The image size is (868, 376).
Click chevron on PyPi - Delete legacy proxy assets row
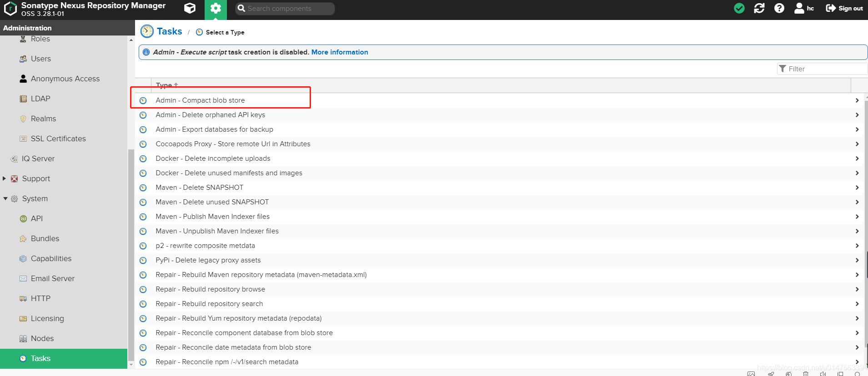[x=857, y=260]
